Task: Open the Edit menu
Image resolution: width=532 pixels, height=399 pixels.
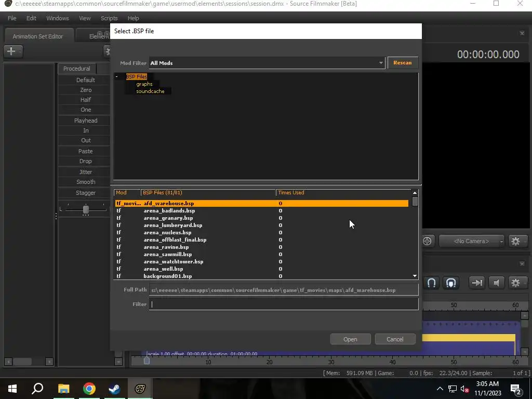Action: [x=31, y=18]
